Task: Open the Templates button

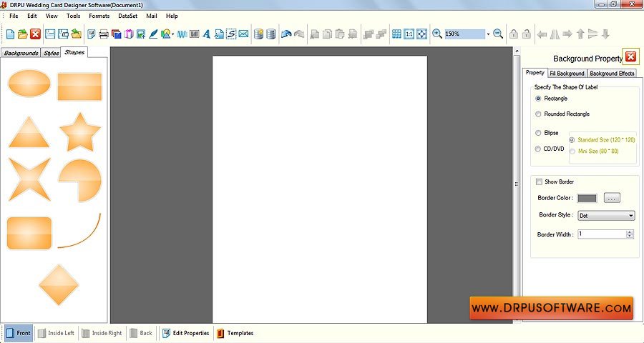Action: [x=235, y=333]
